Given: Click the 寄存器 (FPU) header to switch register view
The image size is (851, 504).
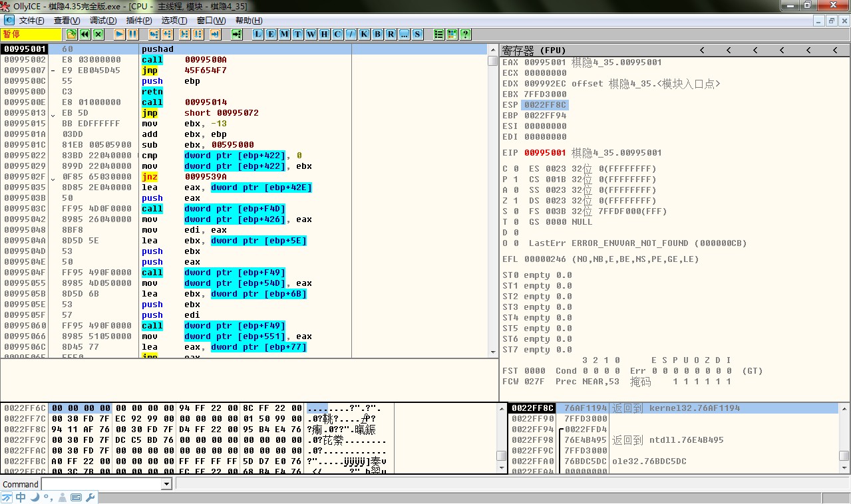Looking at the screenshot, I should 534,50.
